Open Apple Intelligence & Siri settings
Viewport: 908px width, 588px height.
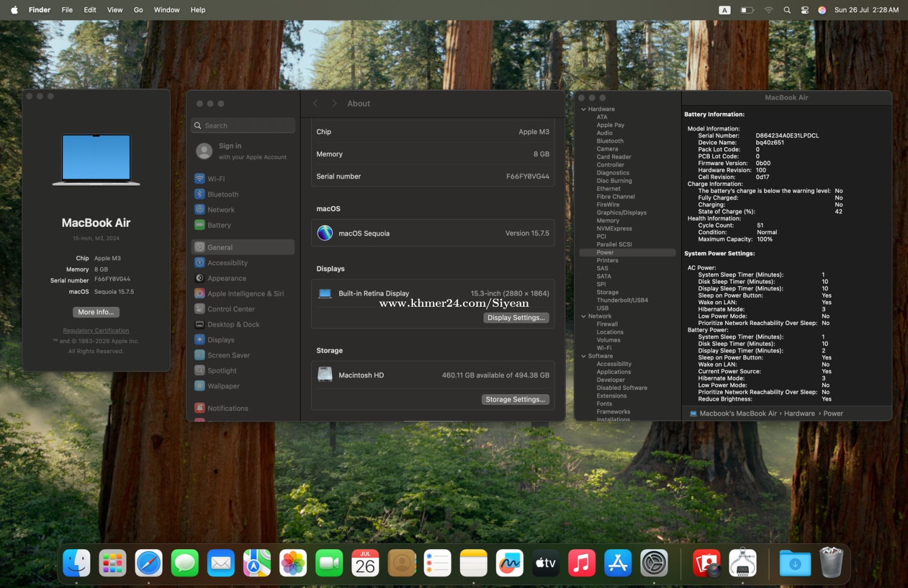pyautogui.click(x=243, y=293)
